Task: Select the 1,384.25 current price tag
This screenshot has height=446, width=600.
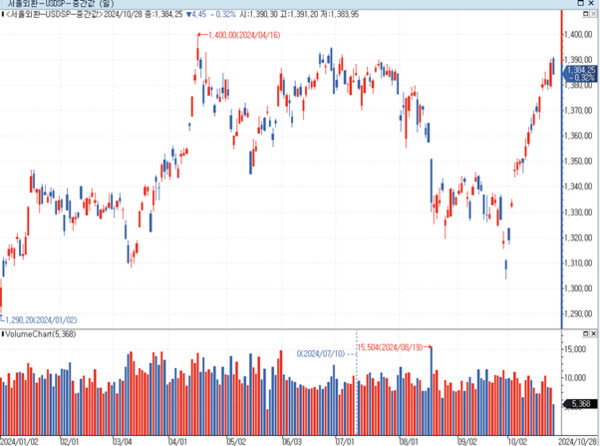Action: click(581, 71)
